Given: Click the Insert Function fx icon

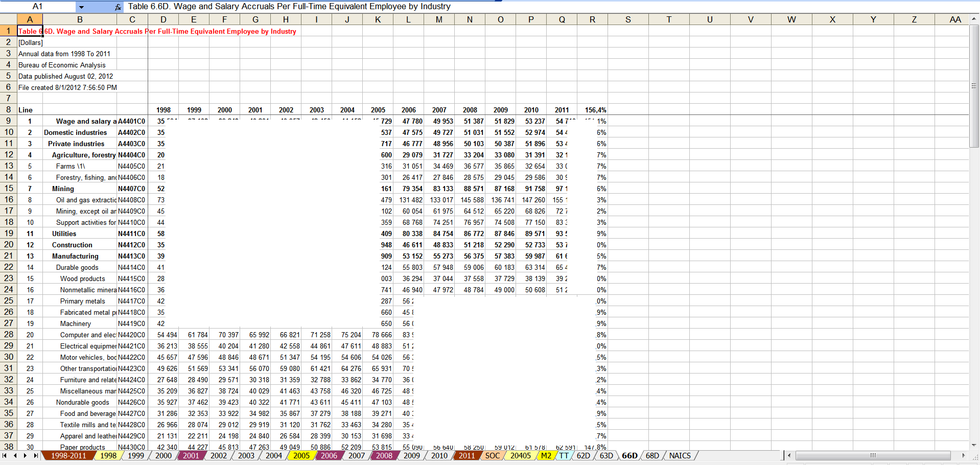Looking at the screenshot, I should coord(118,7).
